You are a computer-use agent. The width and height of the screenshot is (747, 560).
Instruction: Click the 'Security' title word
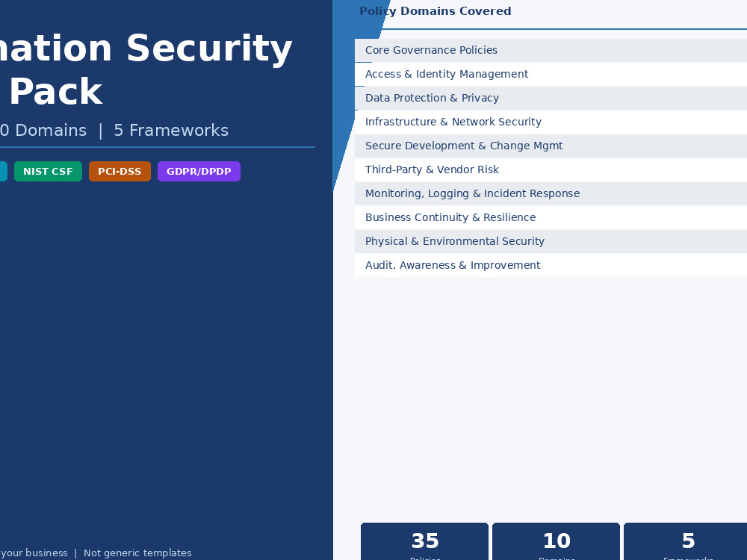(x=209, y=49)
